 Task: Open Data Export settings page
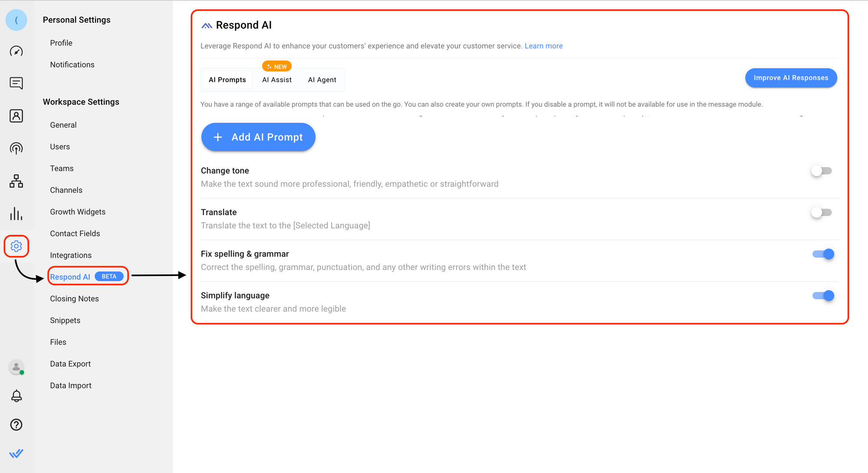pyautogui.click(x=70, y=364)
